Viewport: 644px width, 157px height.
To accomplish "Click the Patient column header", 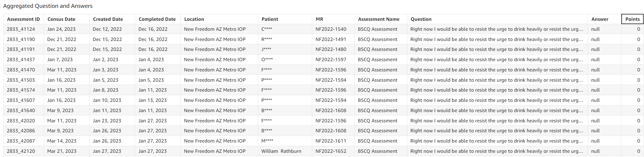I will point(270,19).
